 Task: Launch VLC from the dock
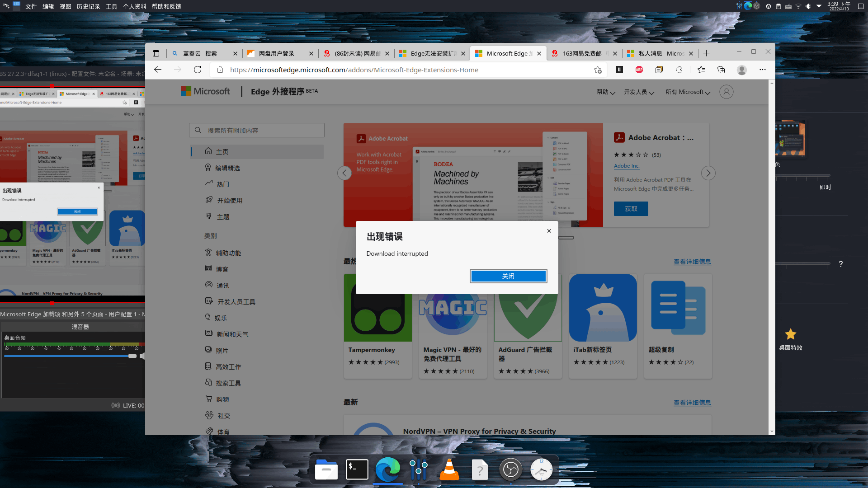click(x=449, y=470)
